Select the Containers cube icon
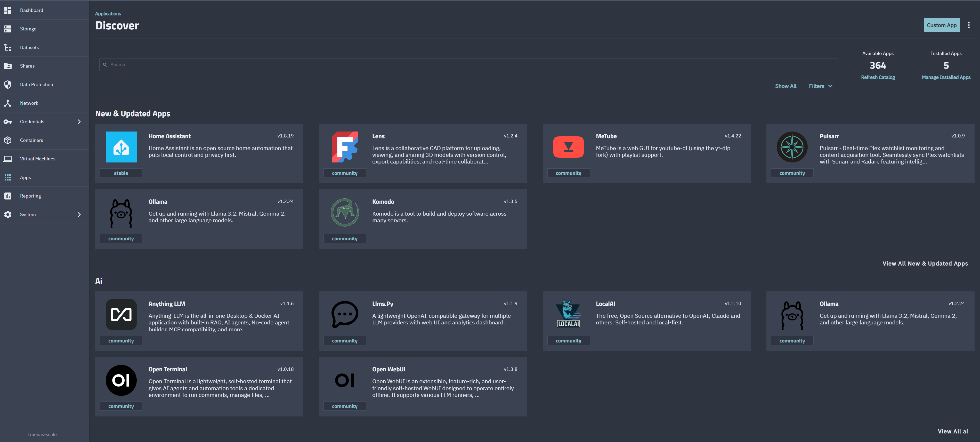The width and height of the screenshot is (980, 442). click(7, 140)
